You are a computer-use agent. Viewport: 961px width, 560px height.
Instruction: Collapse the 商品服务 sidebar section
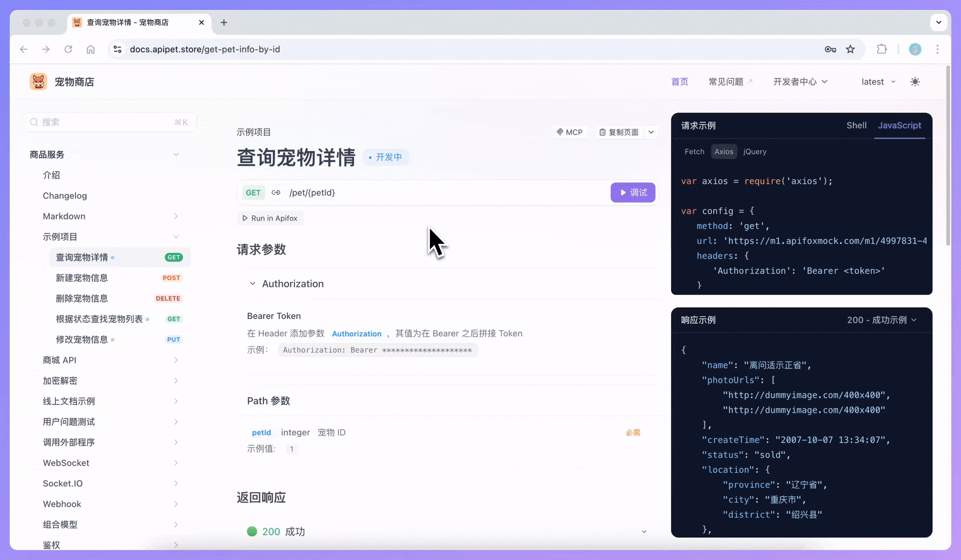click(176, 154)
